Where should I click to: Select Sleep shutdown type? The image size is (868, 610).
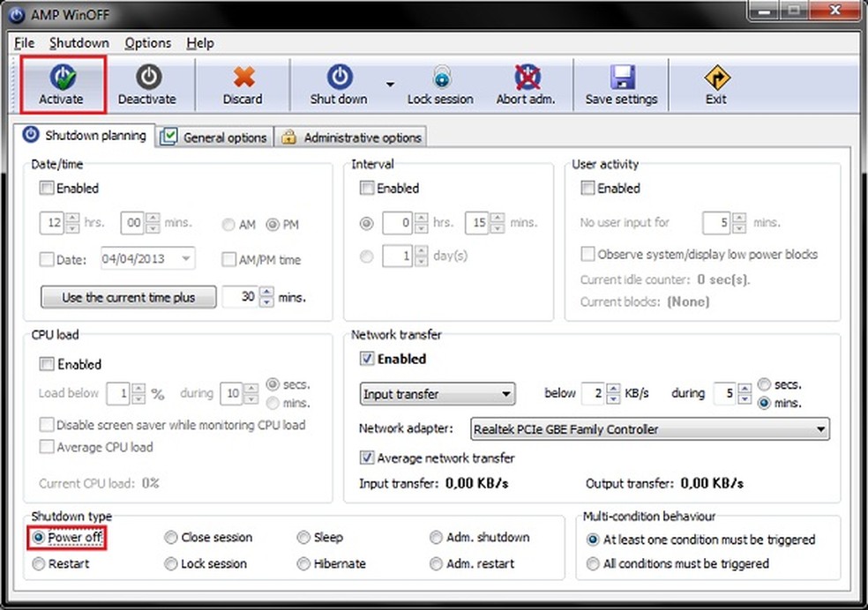(303, 538)
